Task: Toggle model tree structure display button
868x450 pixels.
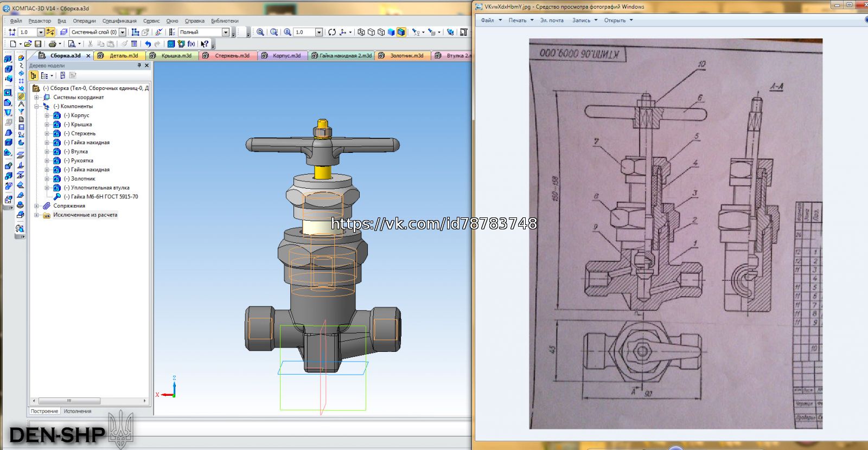Action: [33, 75]
